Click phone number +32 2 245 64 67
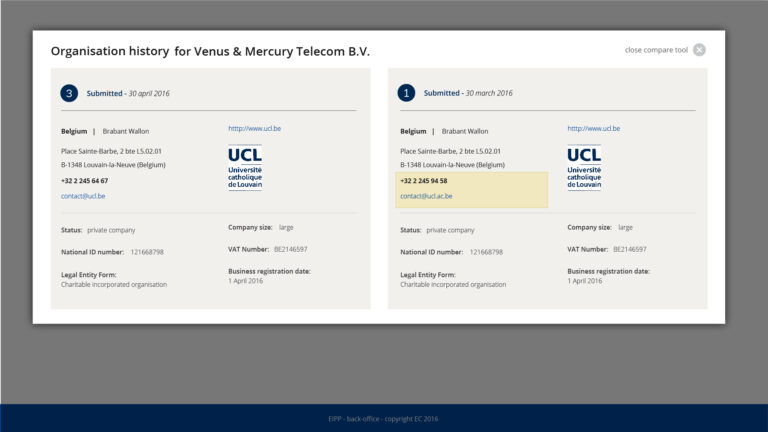This screenshot has height=432, width=768. coord(84,181)
